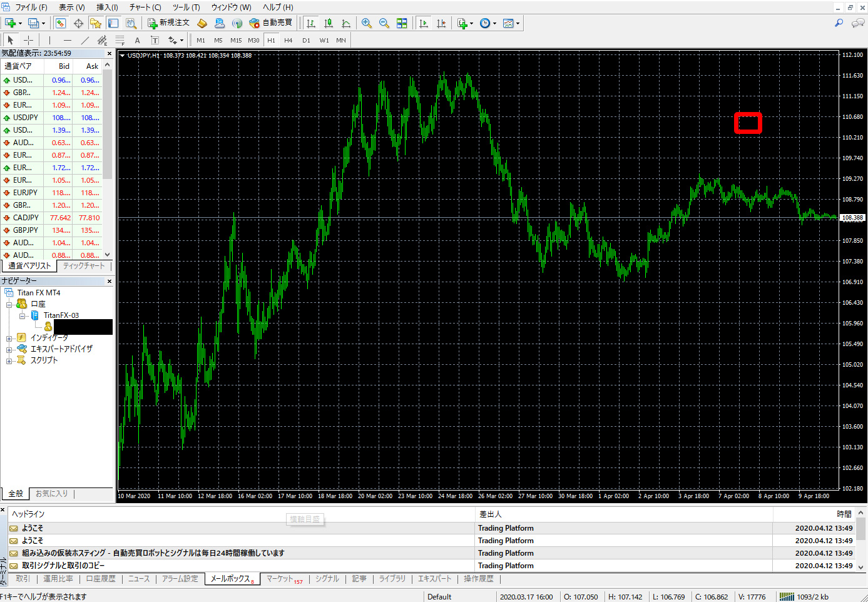Select the D1 timeframe button
868x602 pixels.
306,40
